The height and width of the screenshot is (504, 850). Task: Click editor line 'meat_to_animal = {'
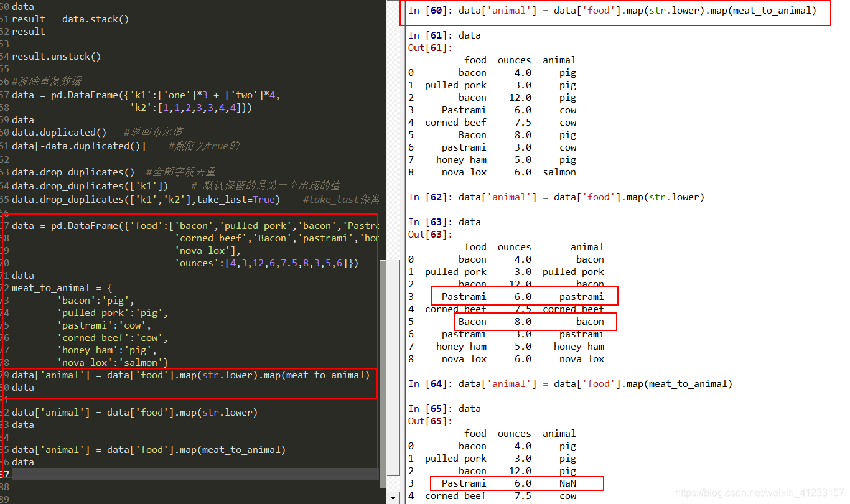click(x=62, y=287)
